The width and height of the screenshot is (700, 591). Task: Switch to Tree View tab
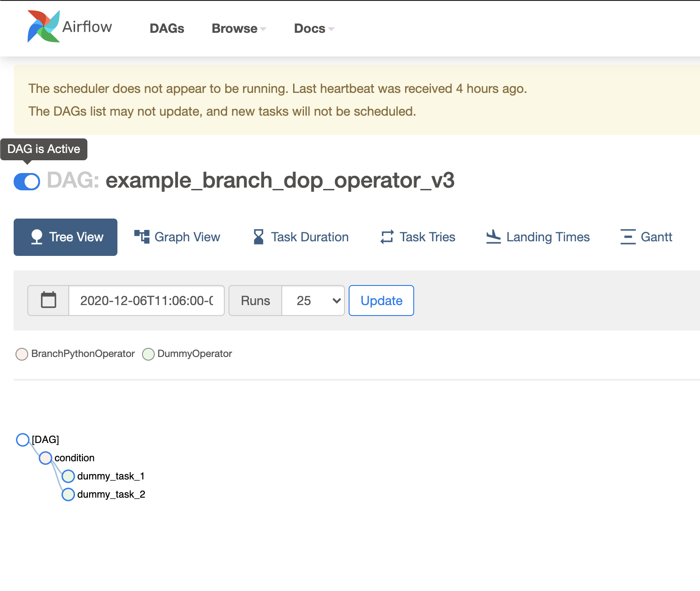[x=66, y=237]
